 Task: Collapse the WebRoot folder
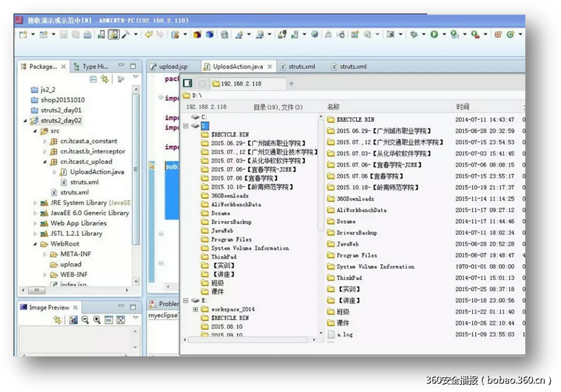(x=35, y=244)
